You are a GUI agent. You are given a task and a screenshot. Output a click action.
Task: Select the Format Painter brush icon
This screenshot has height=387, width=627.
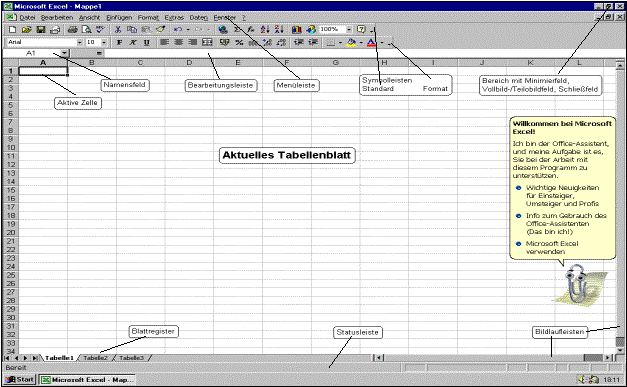pyautogui.click(x=161, y=30)
